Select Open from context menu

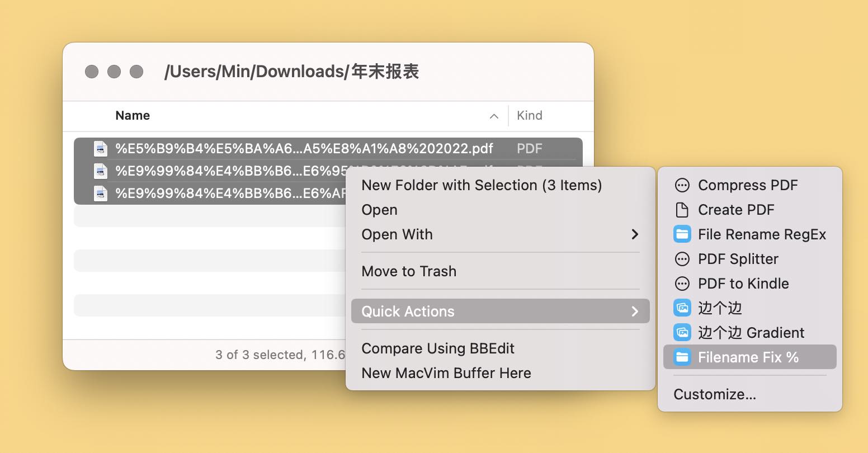pyautogui.click(x=500, y=210)
